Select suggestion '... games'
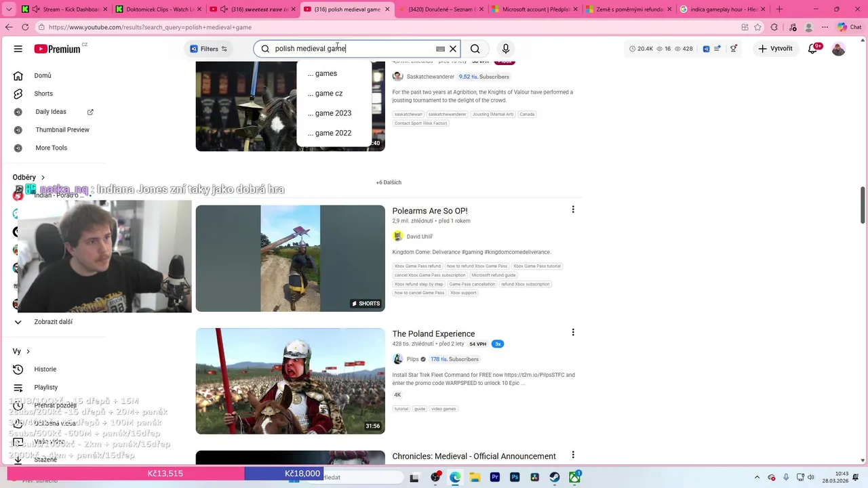 coord(334,73)
